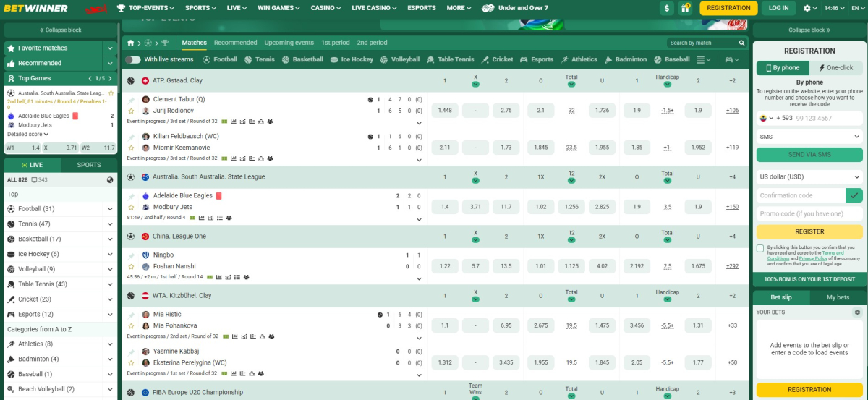Image resolution: width=868 pixels, height=400 pixels.
Task: Favorite the Foshan Nanshi match star
Action: (131, 266)
